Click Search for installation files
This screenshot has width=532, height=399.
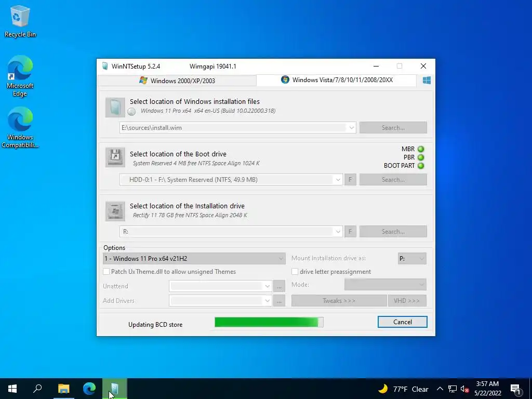(393, 128)
